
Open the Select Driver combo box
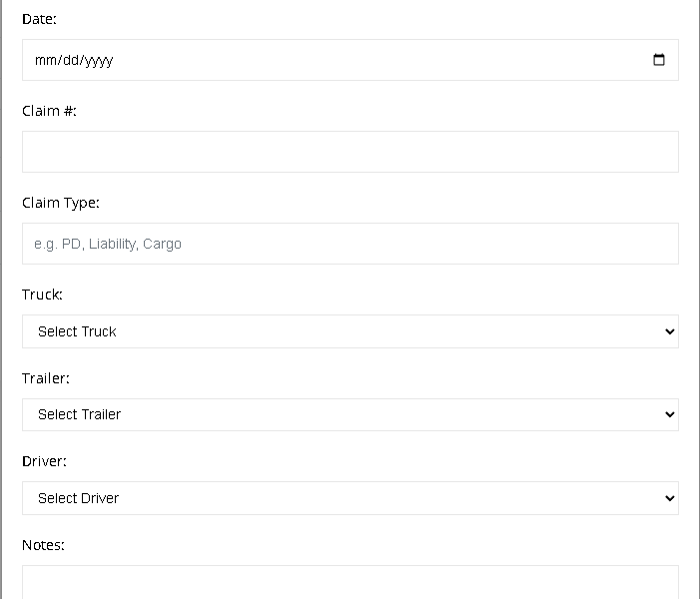[x=350, y=498]
